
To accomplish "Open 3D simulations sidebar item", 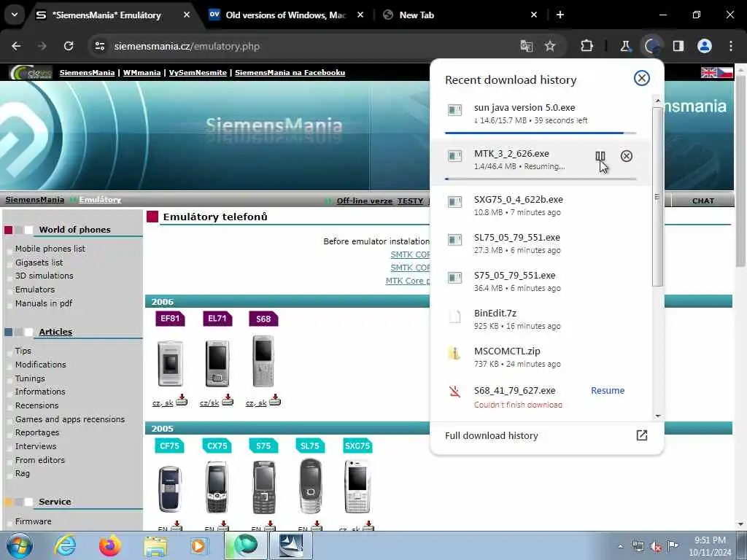I will (x=44, y=276).
